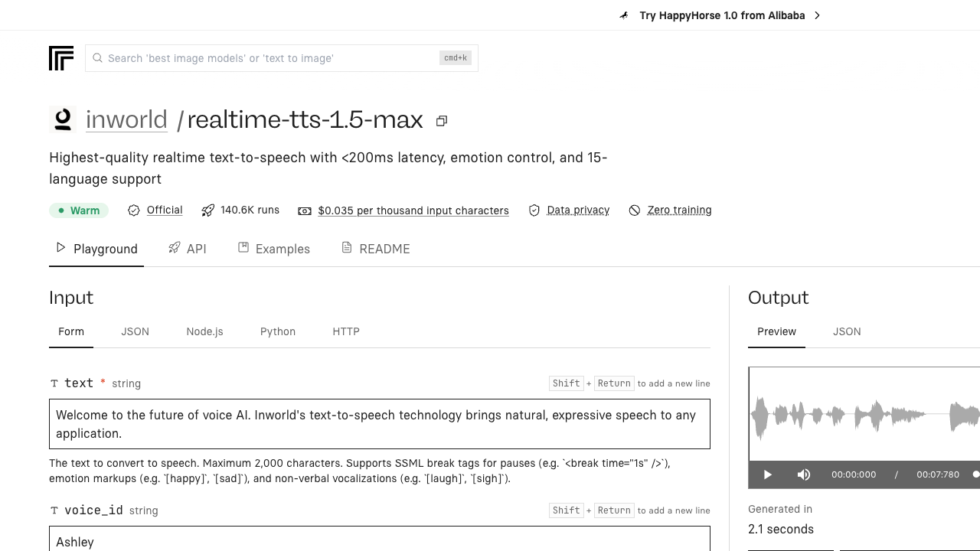
Task: Click into the text prompt field
Action: click(380, 424)
